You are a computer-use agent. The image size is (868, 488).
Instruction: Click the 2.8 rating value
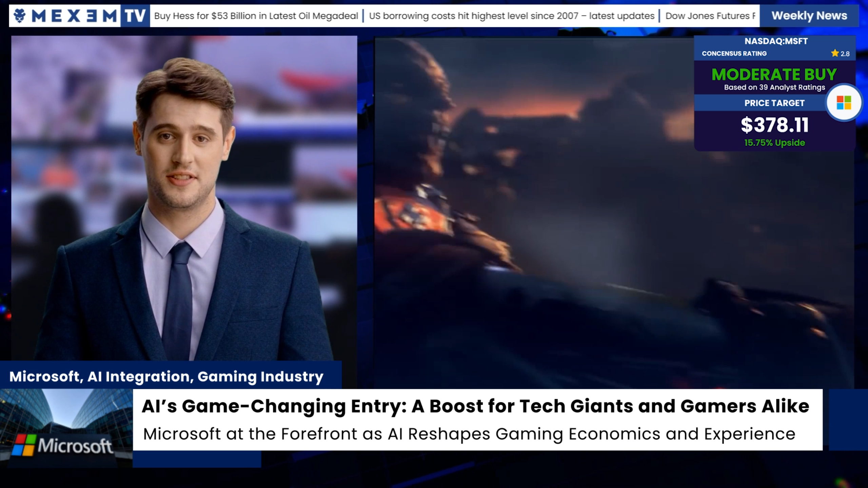click(x=845, y=54)
